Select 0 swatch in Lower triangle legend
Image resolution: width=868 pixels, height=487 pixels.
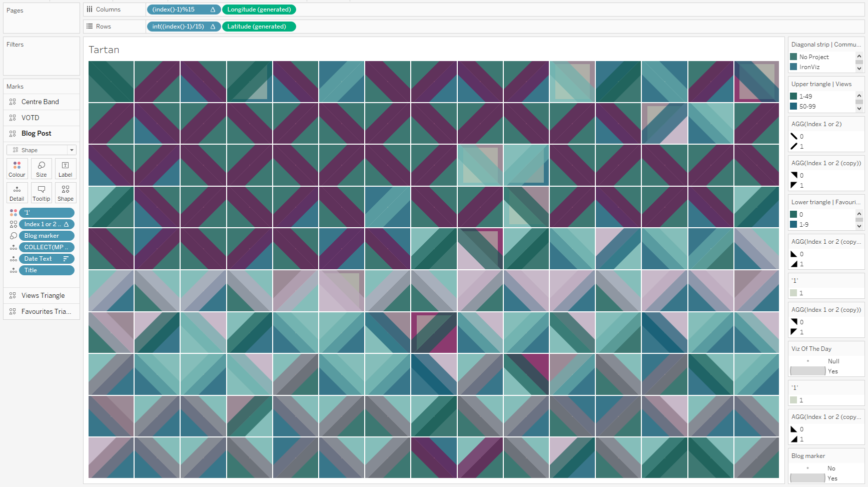[793, 214]
